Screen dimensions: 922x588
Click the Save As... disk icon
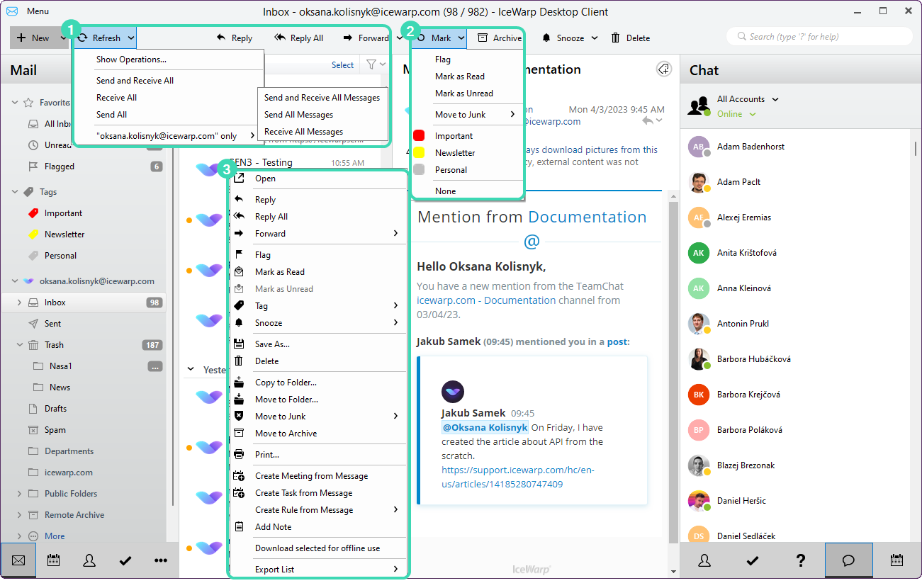[x=239, y=344]
